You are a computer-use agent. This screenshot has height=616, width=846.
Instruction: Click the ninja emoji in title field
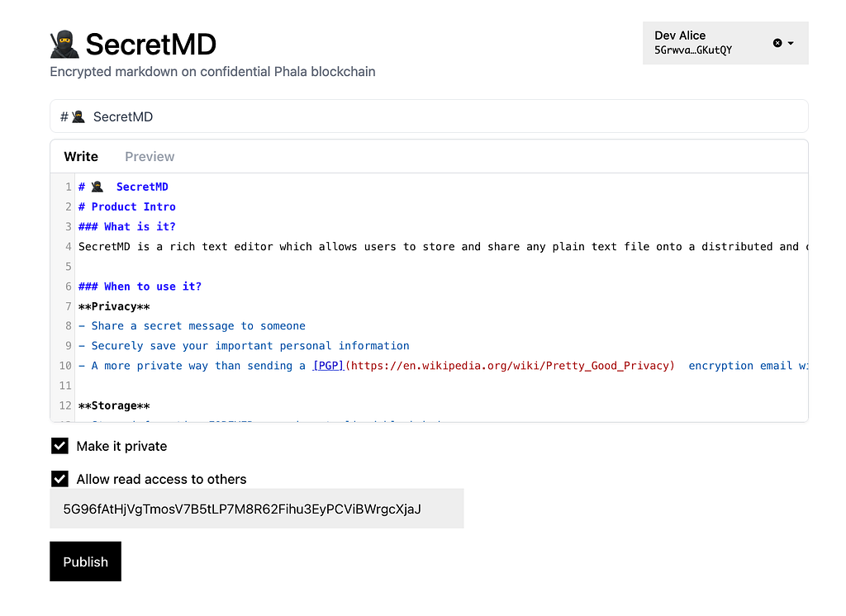click(x=78, y=116)
